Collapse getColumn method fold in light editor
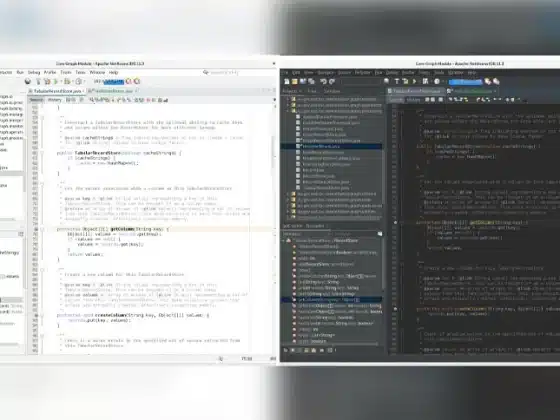Image resolution: width=560 pixels, height=420 pixels. [42, 229]
